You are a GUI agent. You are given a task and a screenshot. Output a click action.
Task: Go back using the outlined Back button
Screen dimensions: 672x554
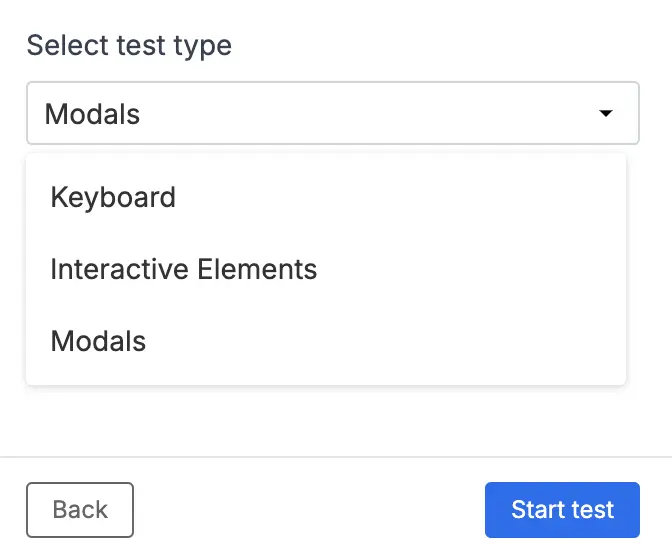80,510
